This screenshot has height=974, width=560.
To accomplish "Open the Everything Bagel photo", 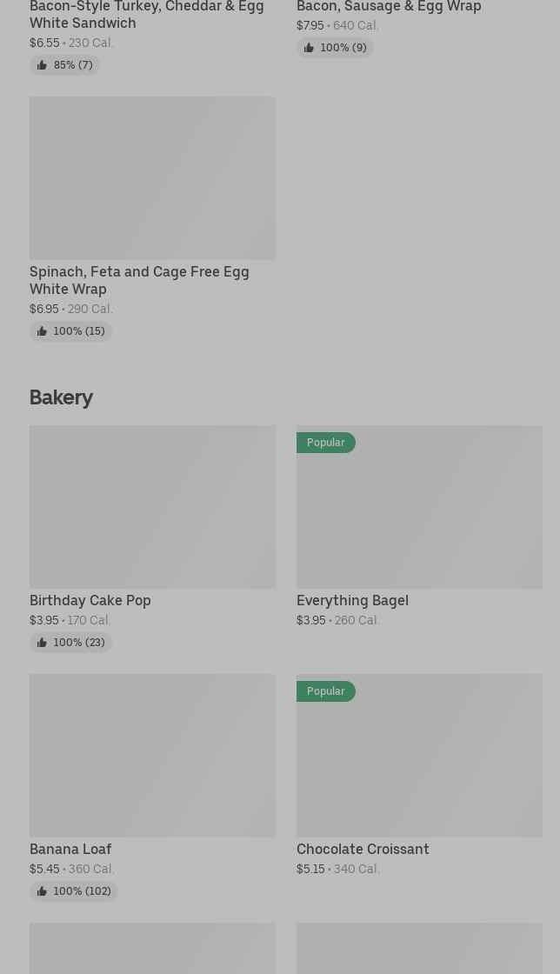I will point(420,507).
